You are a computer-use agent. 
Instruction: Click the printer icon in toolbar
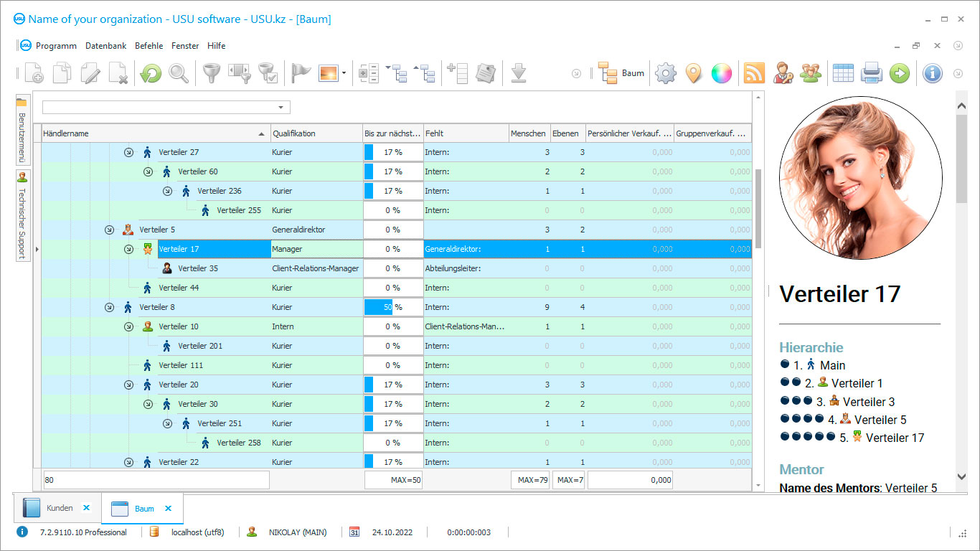tap(871, 73)
